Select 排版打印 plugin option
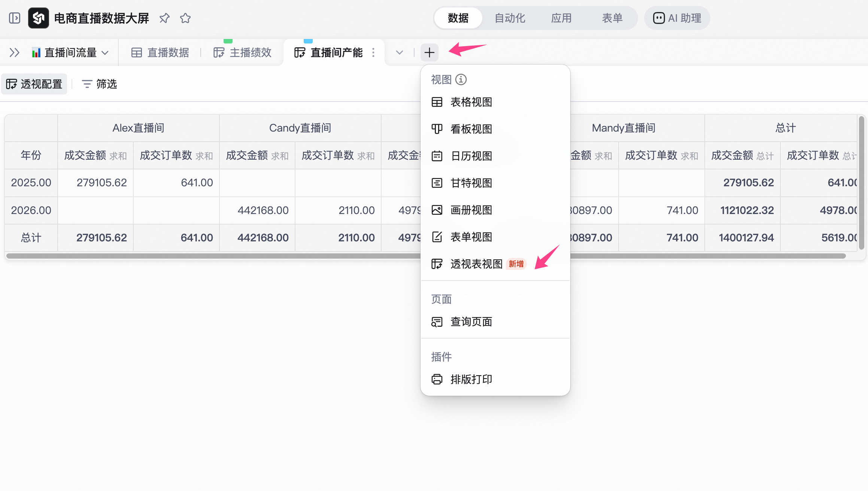The height and width of the screenshot is (491, 868). [471, 379]
